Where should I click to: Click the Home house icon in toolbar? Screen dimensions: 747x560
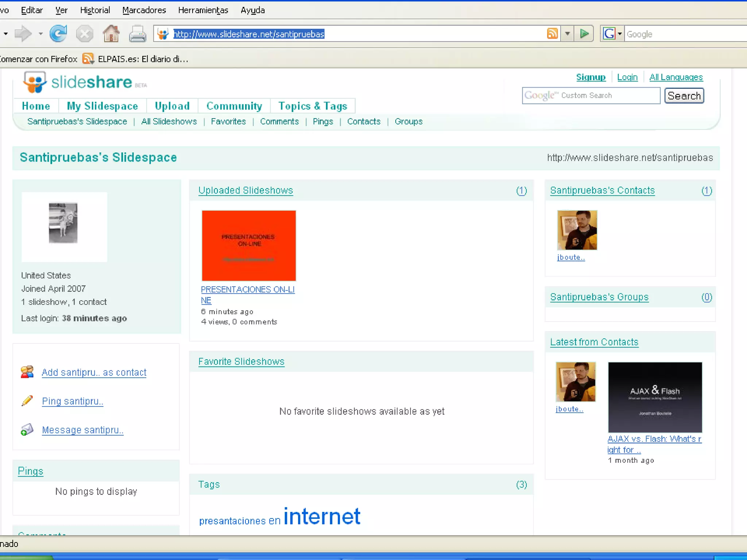pos(111,34)
